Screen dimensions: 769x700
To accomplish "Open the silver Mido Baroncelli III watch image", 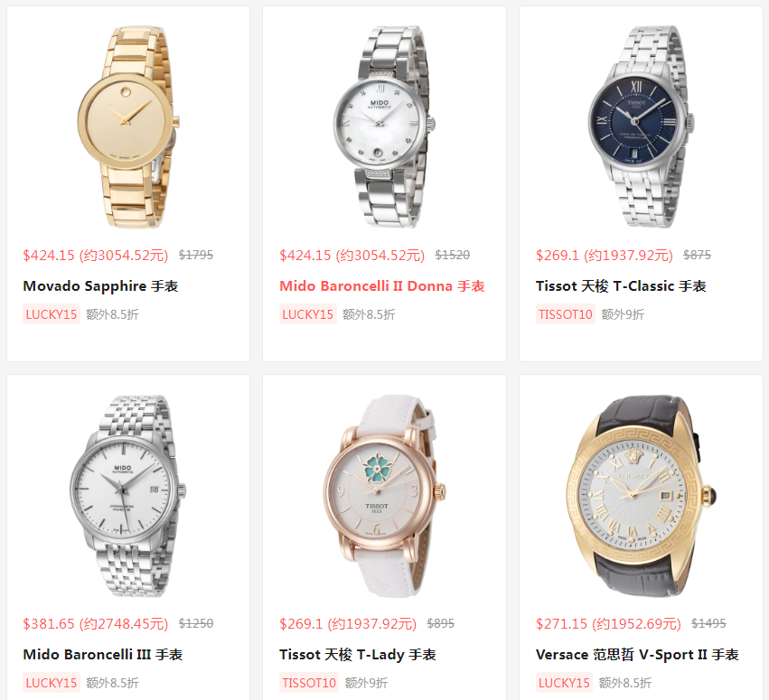I will pos(128,496).
